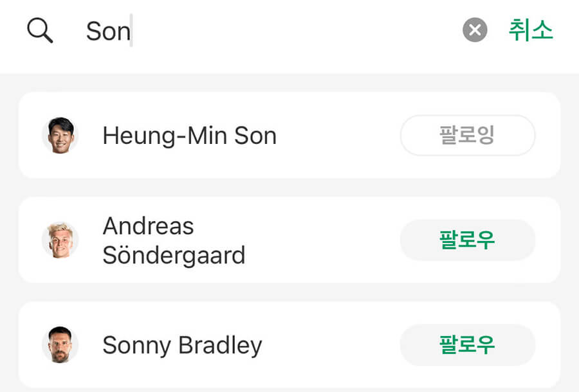Follow Sonny Bradley with 팔로우 button
This screenshot has height=392, width=579.
[x=468, y=345]
